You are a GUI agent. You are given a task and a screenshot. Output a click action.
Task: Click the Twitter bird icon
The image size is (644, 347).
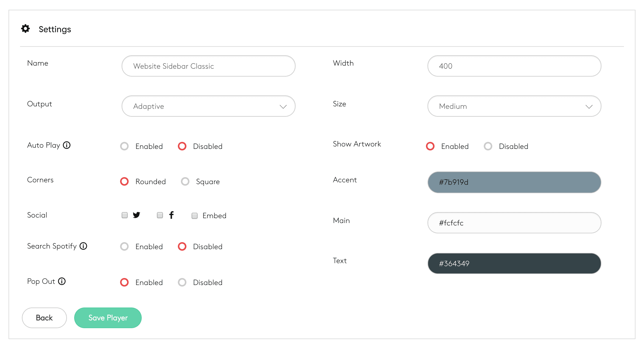[x=137, y=215]
